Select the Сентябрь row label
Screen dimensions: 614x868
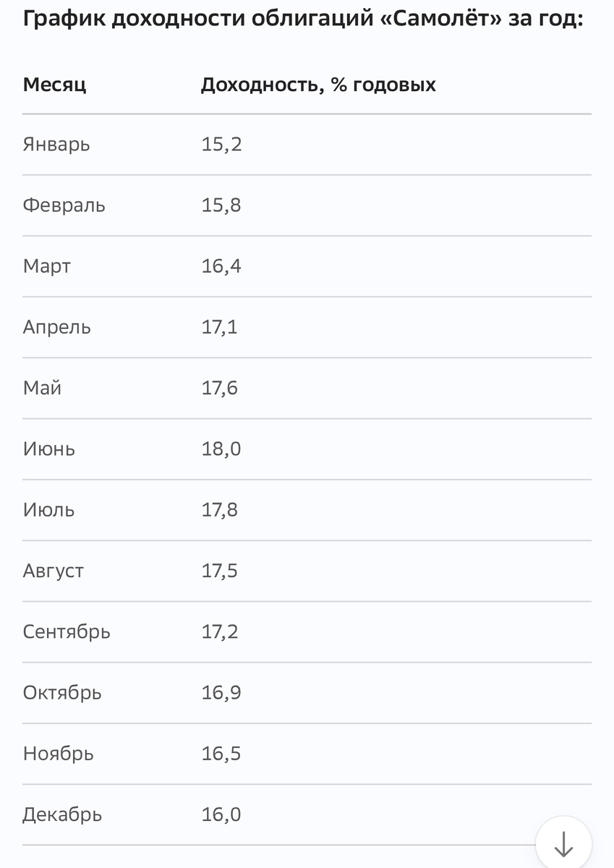point(67,632)
